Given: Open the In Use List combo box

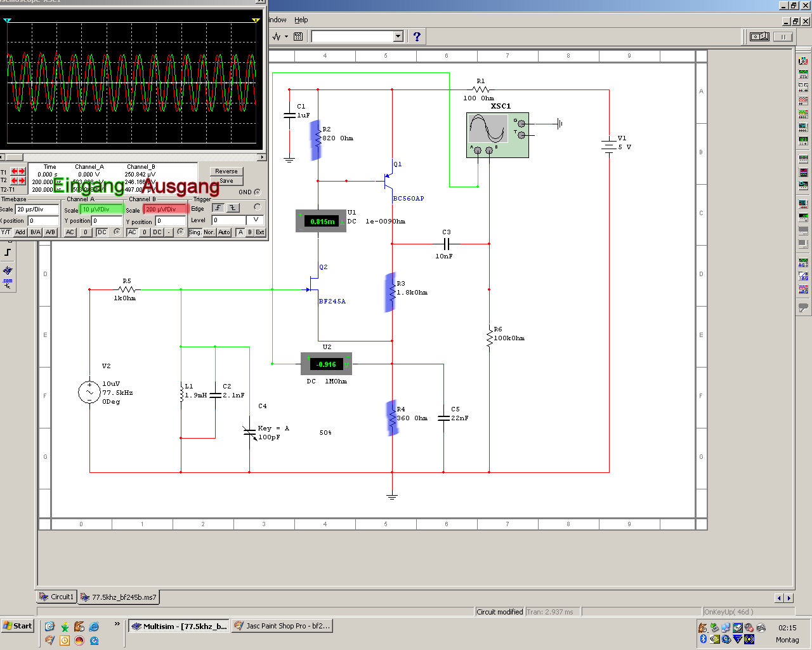Looking at the screenshot, I should 357,37.
